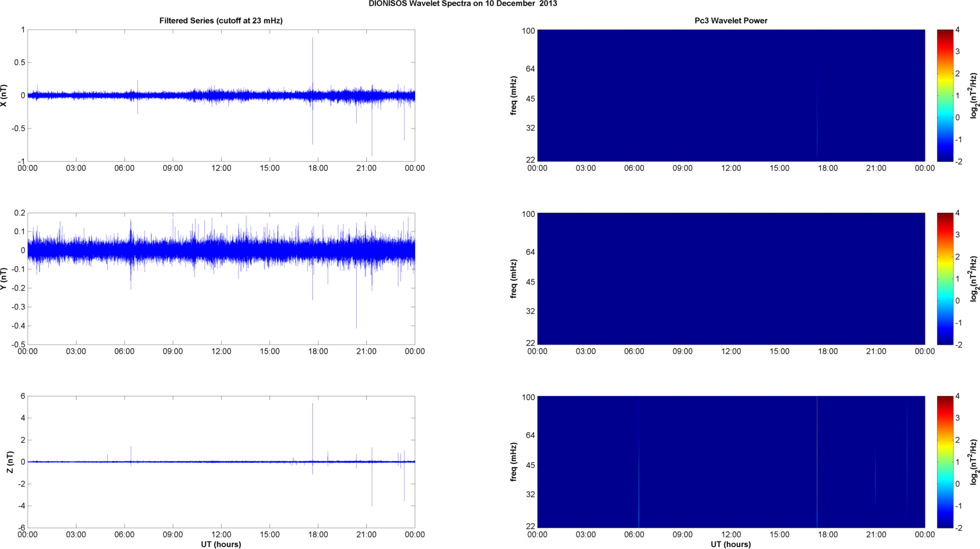
Task: Click the bottom wavelet power spectrogram
Action: coord(731,462)
